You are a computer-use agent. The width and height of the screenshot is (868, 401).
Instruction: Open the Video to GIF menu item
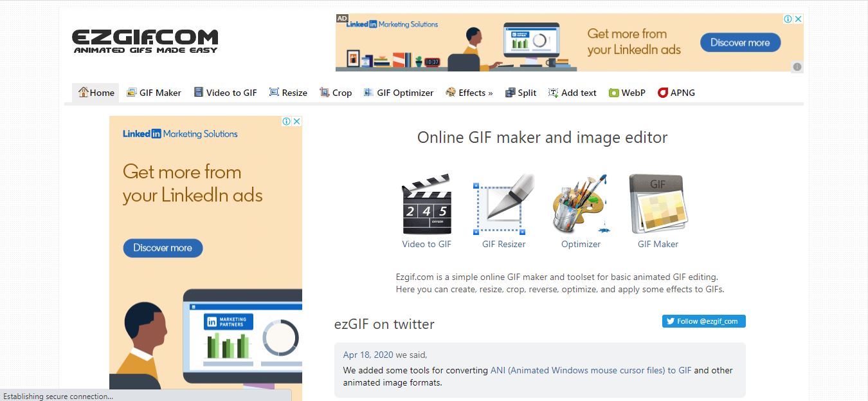(226, 93)
